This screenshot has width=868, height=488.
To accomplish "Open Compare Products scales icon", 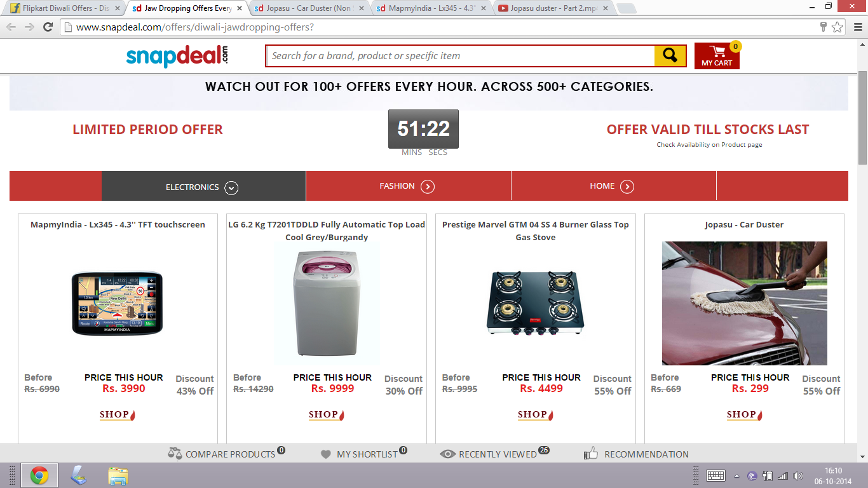I will pos(175,454).
